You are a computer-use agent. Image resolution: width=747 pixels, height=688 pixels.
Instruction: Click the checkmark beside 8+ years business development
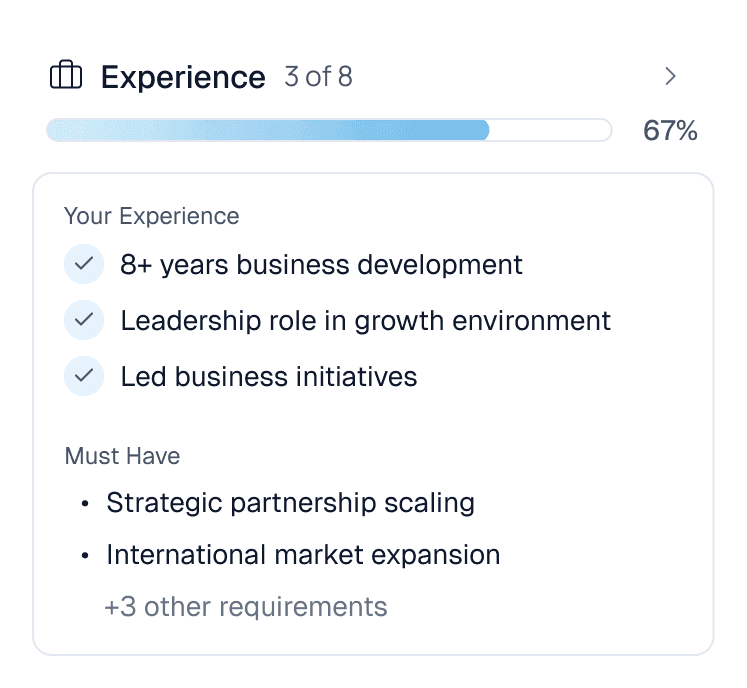84,263
